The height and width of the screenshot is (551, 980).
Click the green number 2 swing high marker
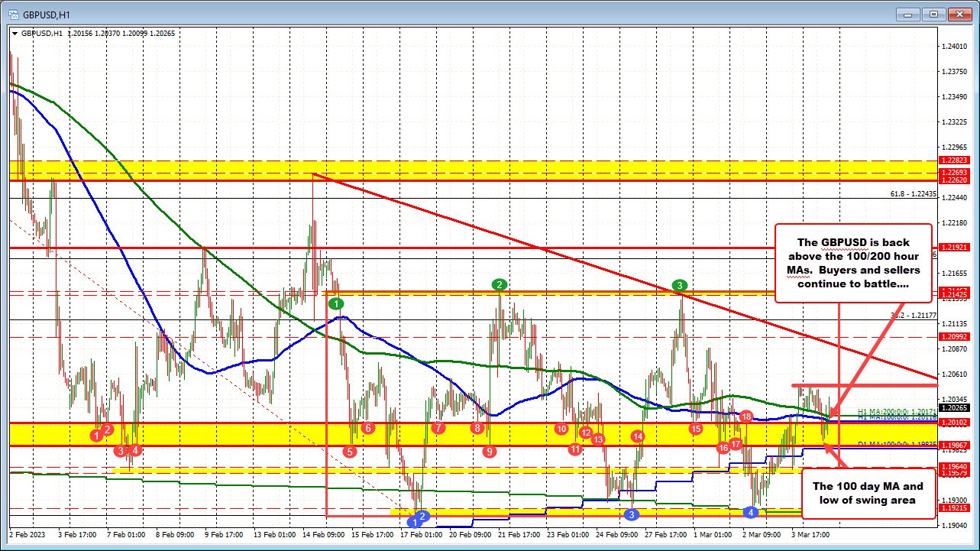[x=500, y=284]
